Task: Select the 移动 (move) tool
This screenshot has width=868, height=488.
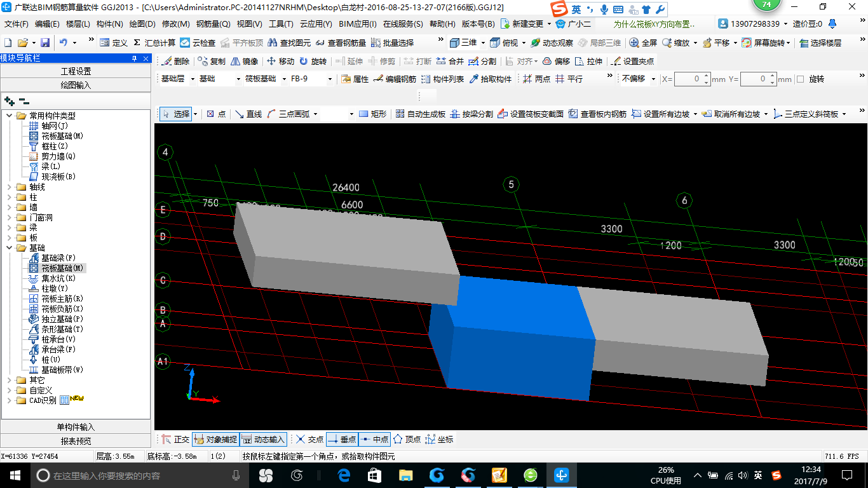Action: pyautogui.click(x=280, y=62)
